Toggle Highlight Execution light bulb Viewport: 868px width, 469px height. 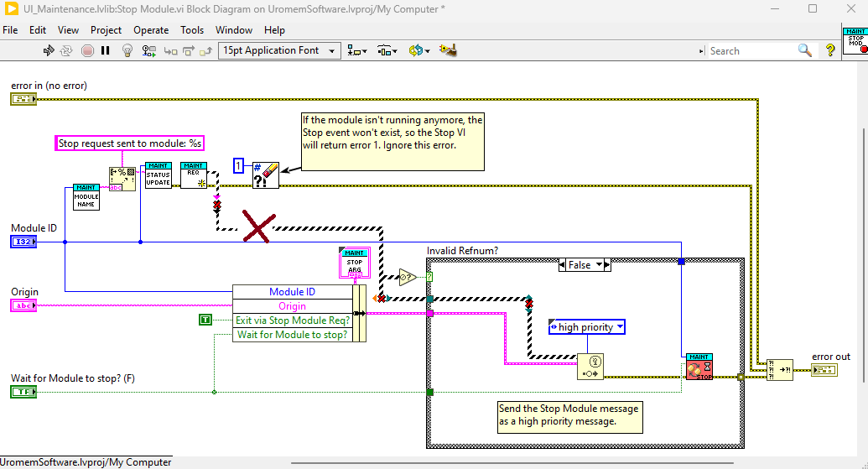(x=127, y=50)
